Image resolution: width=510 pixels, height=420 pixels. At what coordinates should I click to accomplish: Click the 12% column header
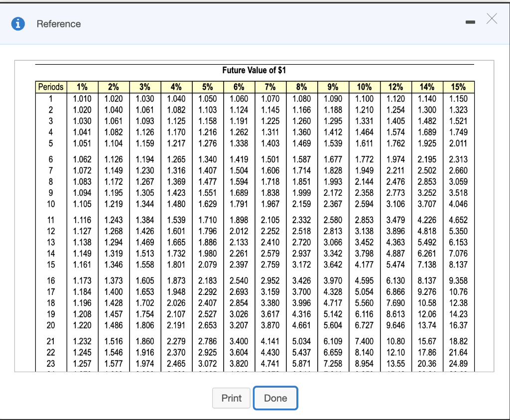click(x=395, y=87)
